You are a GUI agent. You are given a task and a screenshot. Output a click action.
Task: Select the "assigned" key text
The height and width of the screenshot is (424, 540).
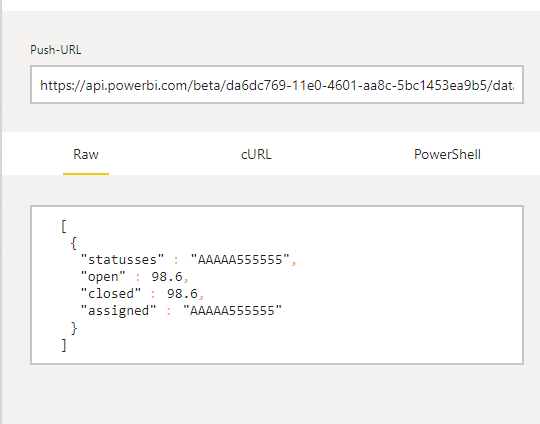coord(118,310)
